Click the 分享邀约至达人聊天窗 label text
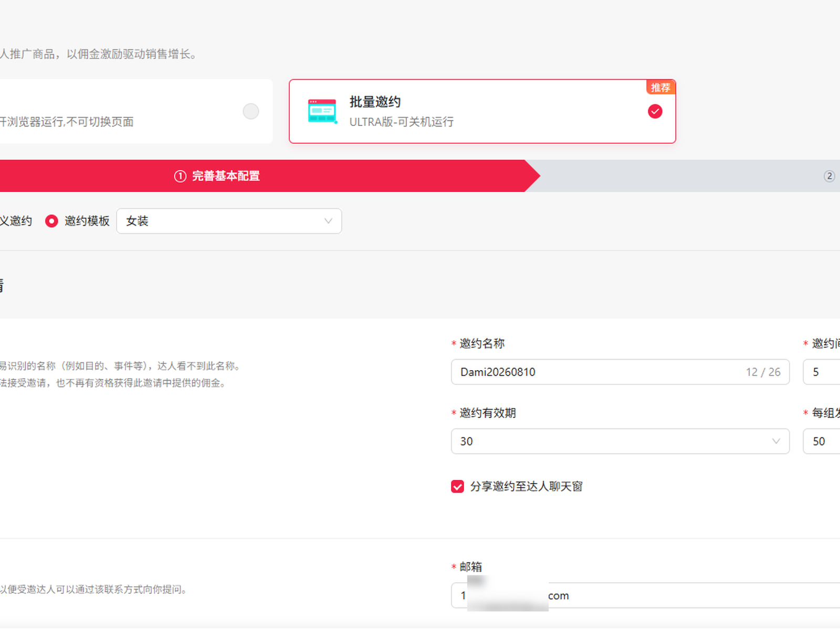The width and height of the screenshot is (840, 630). pos(526,487)
